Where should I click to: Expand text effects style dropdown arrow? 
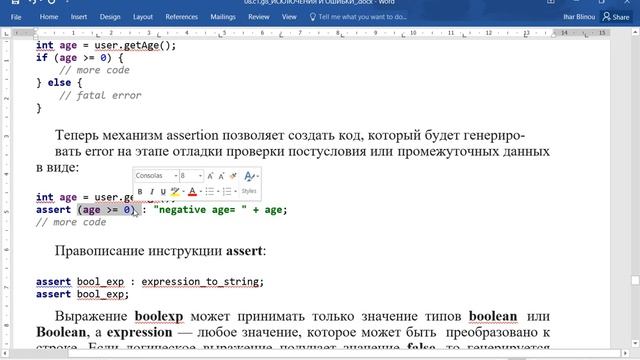click(258, 176)
